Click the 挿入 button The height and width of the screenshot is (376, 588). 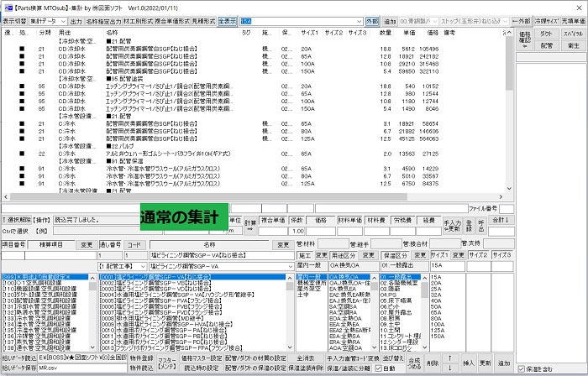469,363
